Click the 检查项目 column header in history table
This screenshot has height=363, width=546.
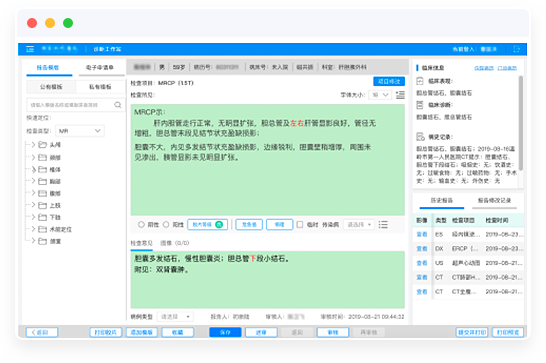click(463, 221)
